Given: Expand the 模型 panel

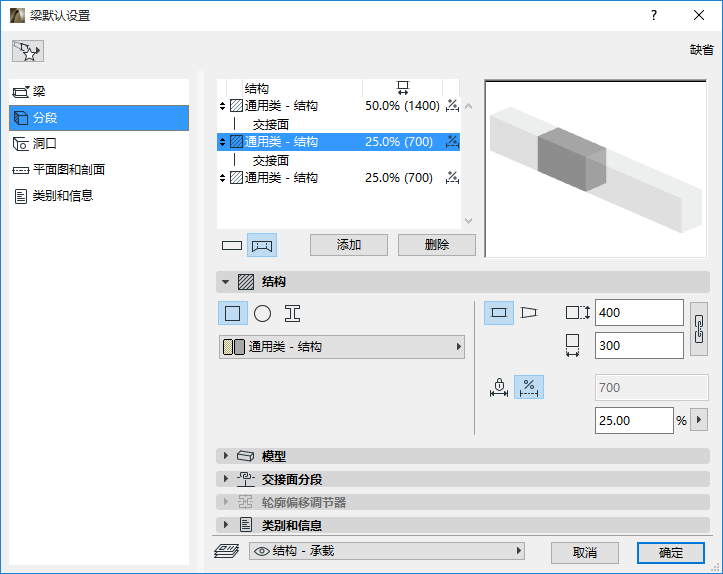Looking at the screenshot, I should pyautogui.click(x=225, y=456).
